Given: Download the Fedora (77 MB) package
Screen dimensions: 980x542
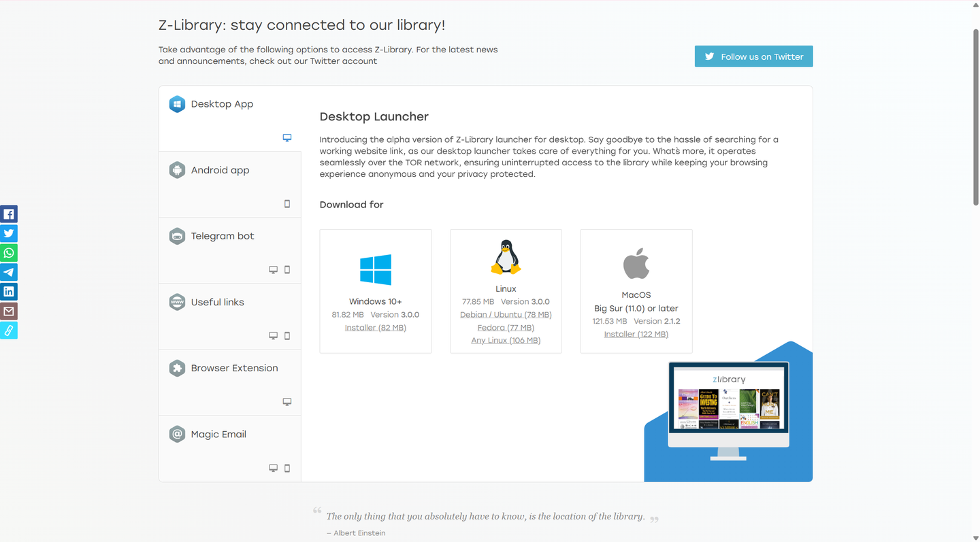Looking at the screenshot, I should click(506, 328).
